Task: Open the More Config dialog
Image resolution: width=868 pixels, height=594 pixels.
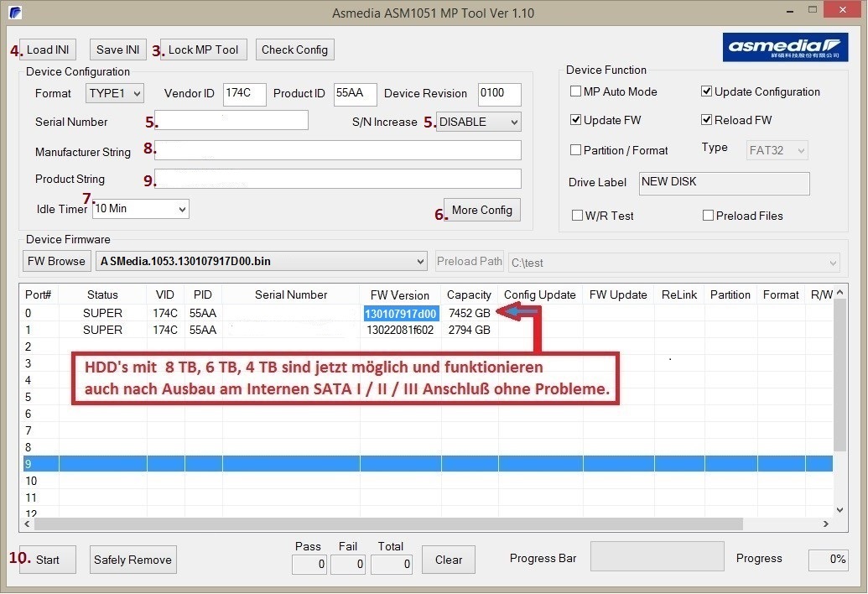Action: [481, 210]
